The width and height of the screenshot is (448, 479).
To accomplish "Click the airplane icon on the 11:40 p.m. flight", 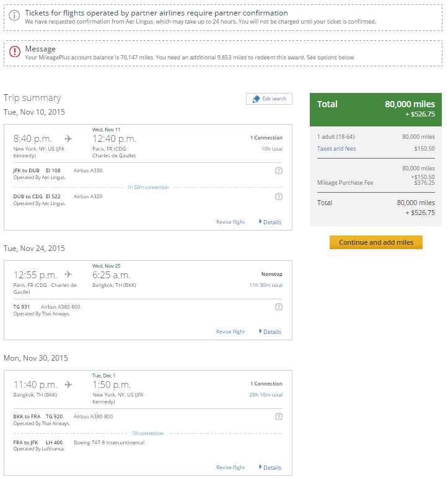I will pyautogui.click(x=68, y=384).
